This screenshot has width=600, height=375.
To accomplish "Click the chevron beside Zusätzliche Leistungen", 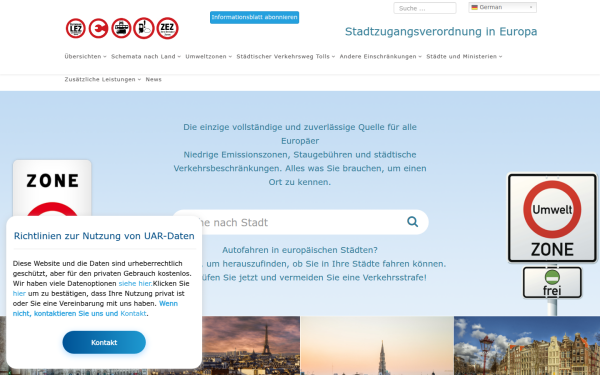I will [x=139, y=80].
